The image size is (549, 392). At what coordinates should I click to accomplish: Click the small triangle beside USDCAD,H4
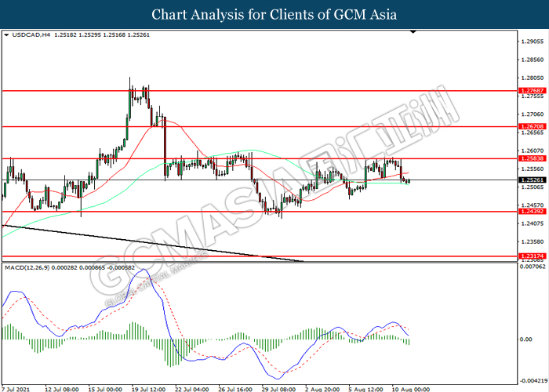coord(7,35)
